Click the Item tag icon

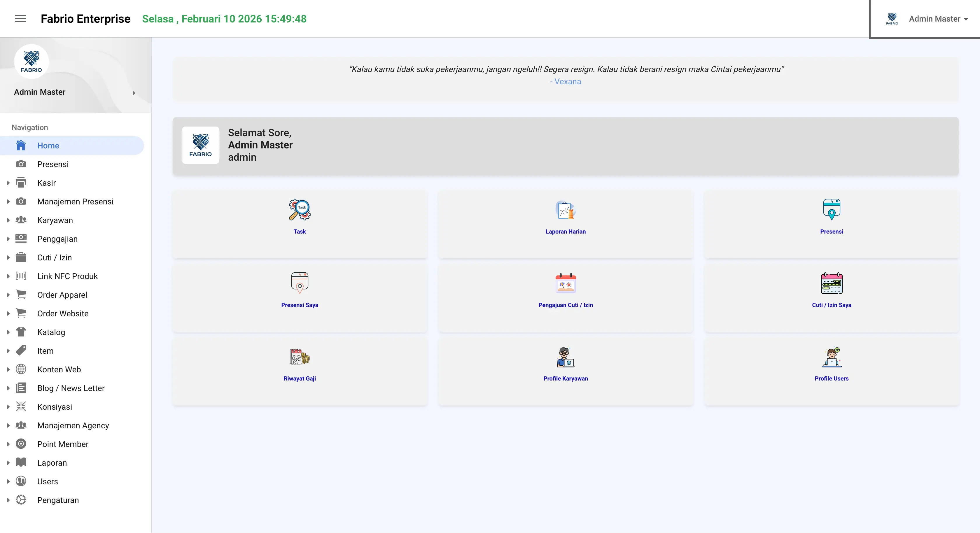coord(21,350)
